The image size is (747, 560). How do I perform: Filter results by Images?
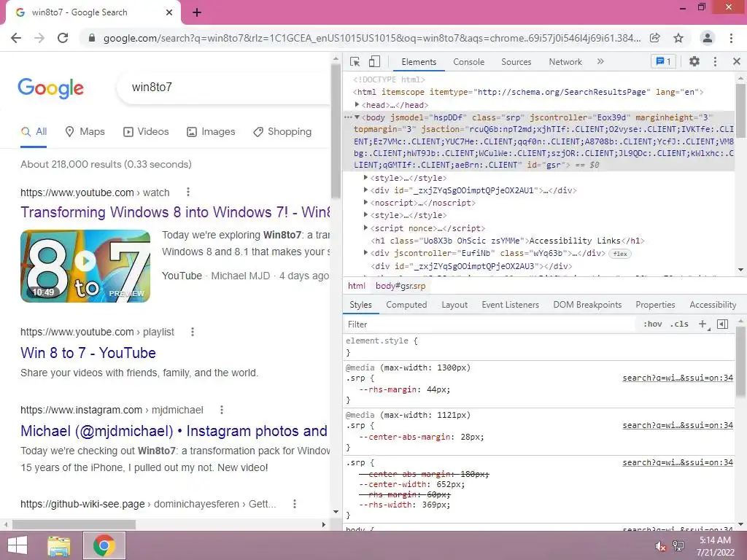pyautogui.click(x=211, y=132)
